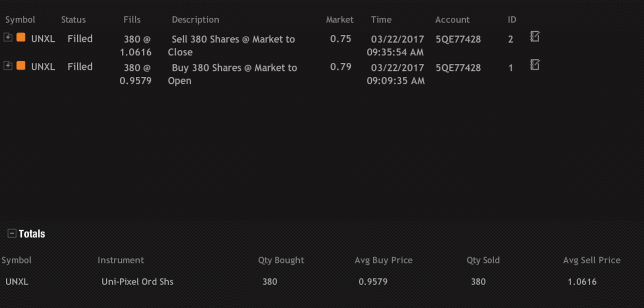
Task: Select the Uni-Pixel Ord Shs totals row
Action: [138, 282]
